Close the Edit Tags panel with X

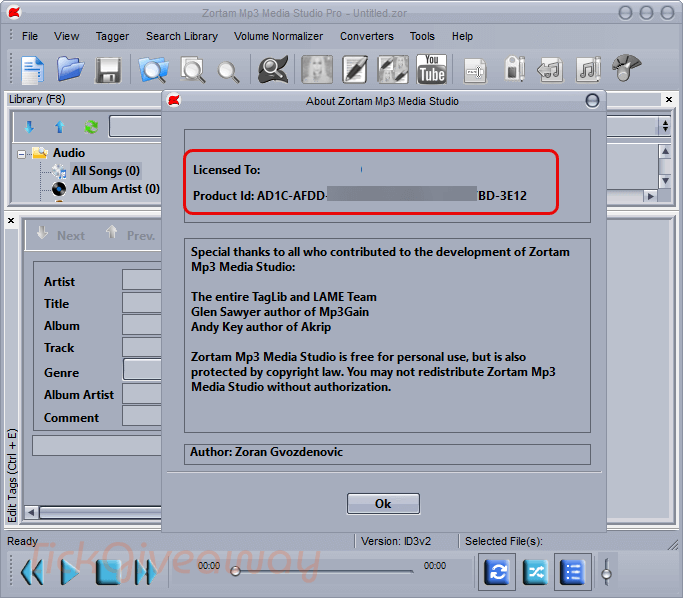coord(11,221)
